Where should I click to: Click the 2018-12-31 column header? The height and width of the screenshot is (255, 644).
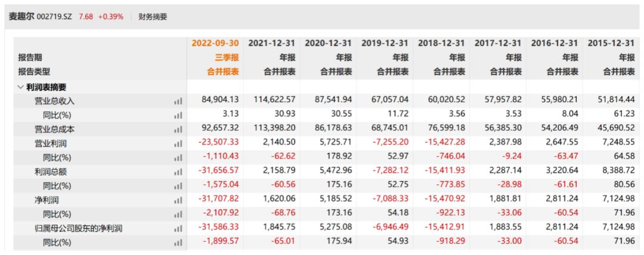(x=442, y=44)
